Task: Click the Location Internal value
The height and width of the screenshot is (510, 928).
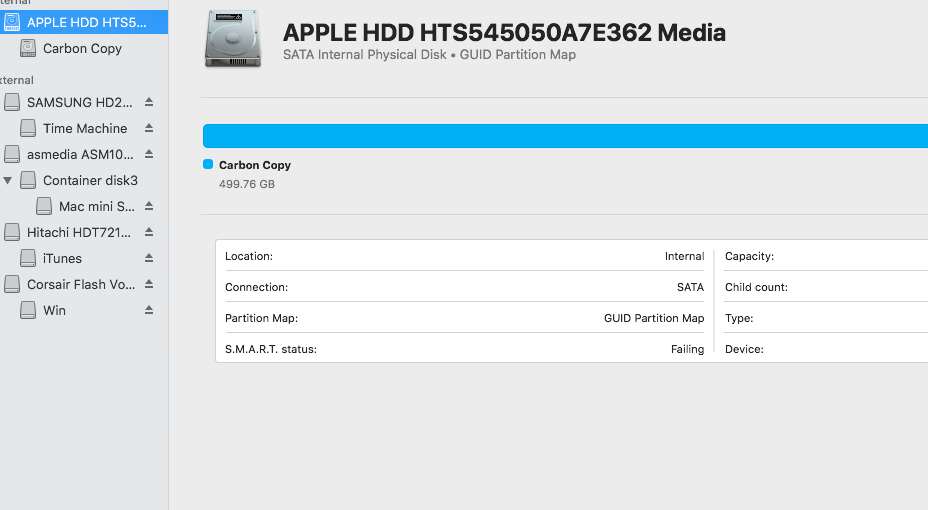Action: pos(684,256)
